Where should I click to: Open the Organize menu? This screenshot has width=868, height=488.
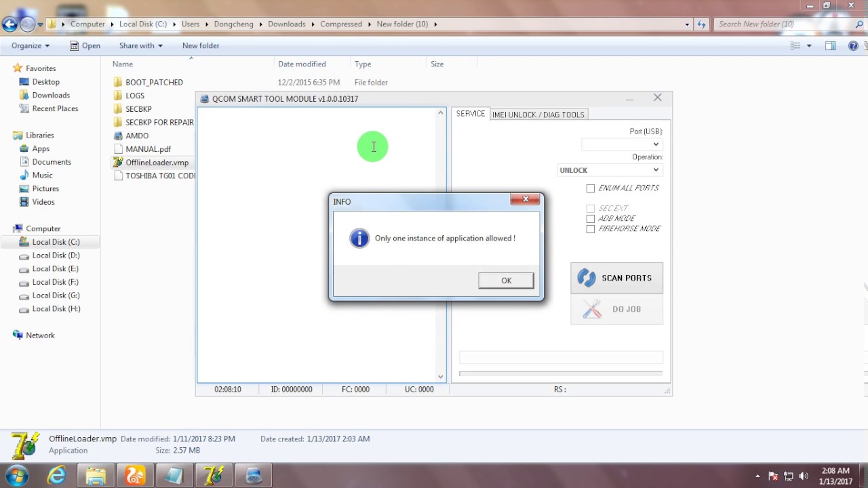[31, 45]
